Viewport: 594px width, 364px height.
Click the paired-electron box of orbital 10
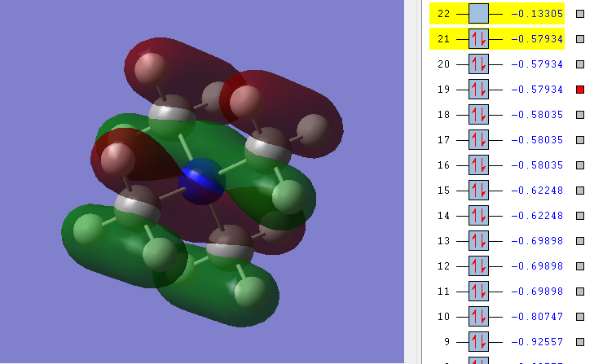click(478, 317)
